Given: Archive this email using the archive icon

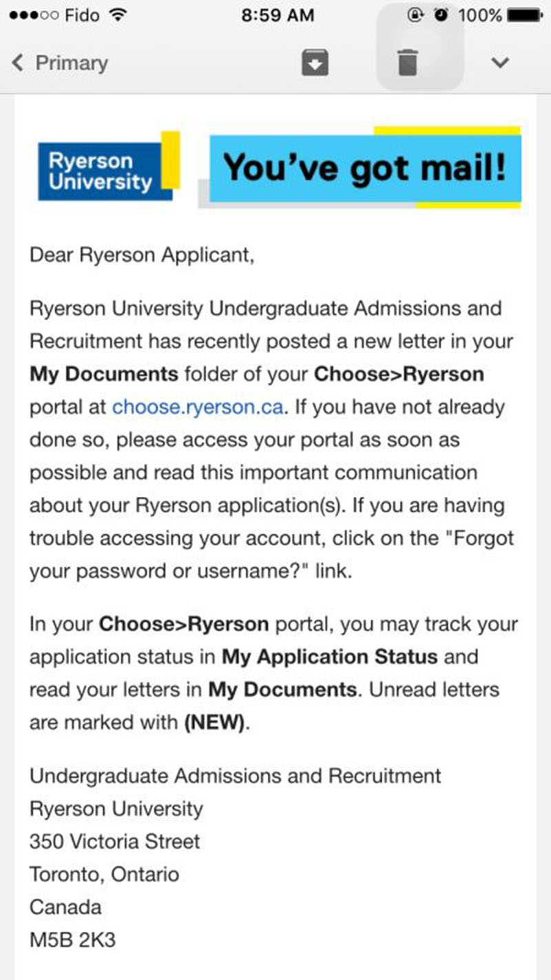Looking at the screenshot, I should (315, 63).
